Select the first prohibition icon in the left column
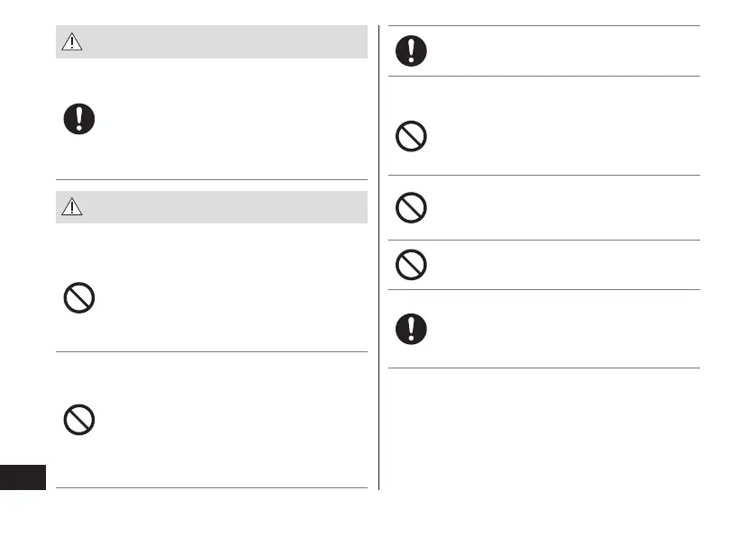The height and width of the screenshot is (536, 756). point(79,298)
